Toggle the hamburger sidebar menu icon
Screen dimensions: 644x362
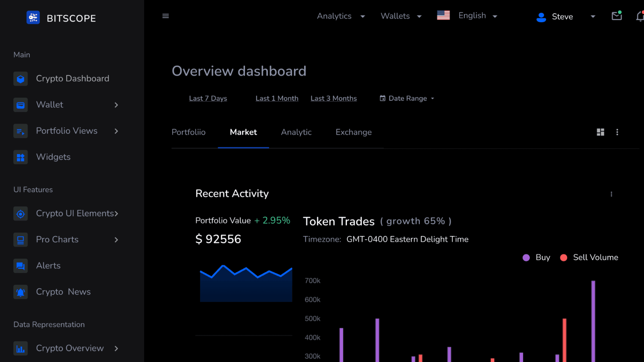point(166,16)
